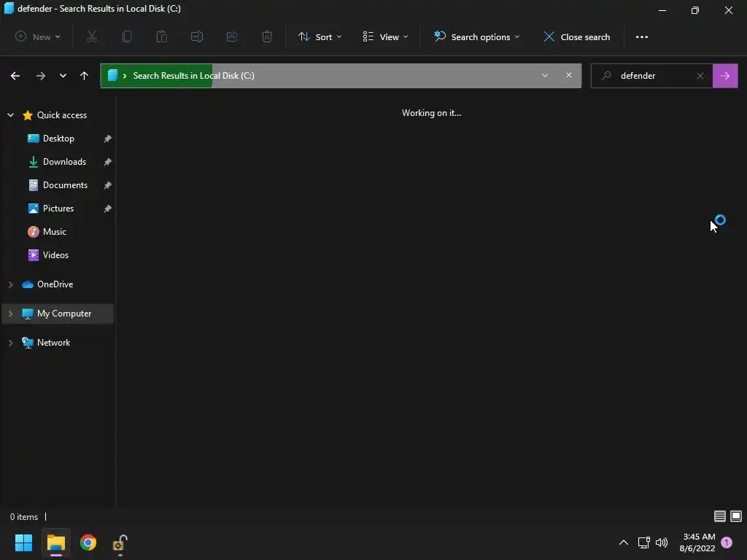Click the Paste clipboard icon
This screenshot has height=560, width=747.
coord(162,36)
